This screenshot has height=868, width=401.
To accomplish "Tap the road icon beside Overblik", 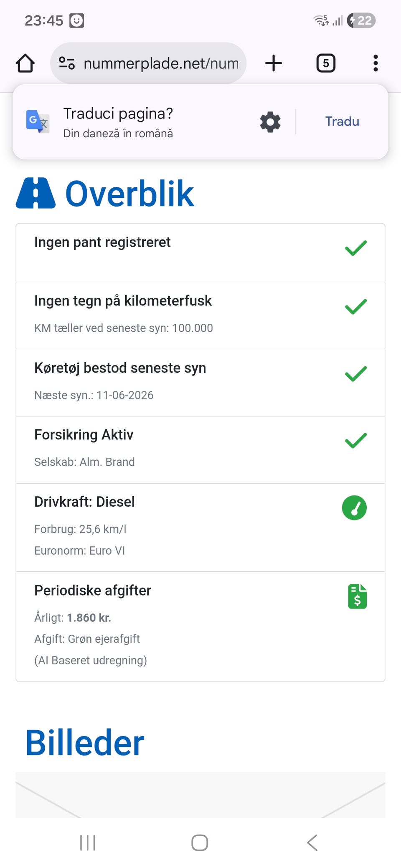I will click(x=36, y=193).
